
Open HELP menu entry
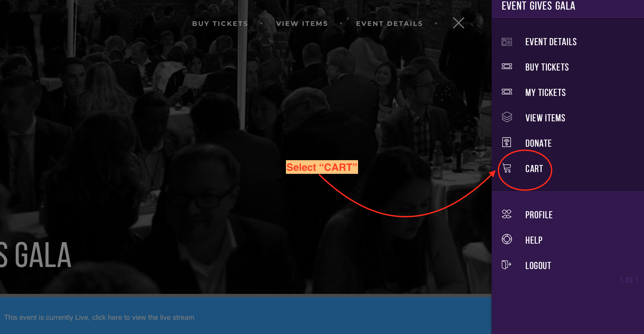534,240
